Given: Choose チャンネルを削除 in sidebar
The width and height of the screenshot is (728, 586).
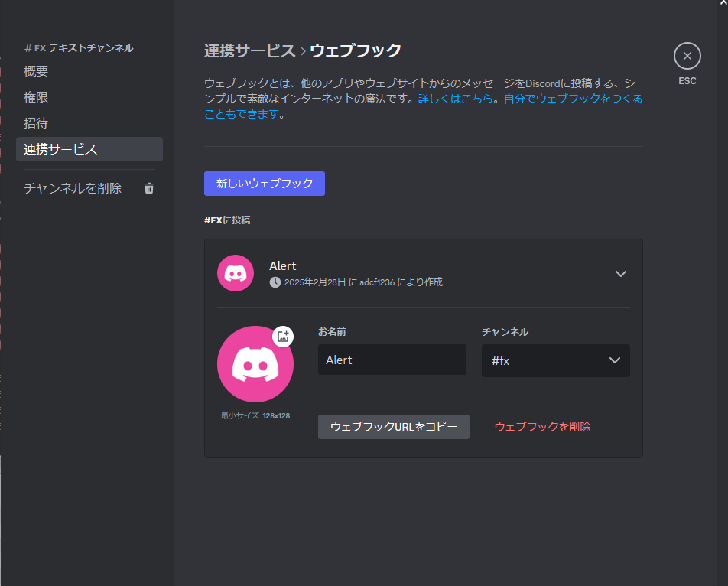Looking at the screenshot, I should coord(89,188).
